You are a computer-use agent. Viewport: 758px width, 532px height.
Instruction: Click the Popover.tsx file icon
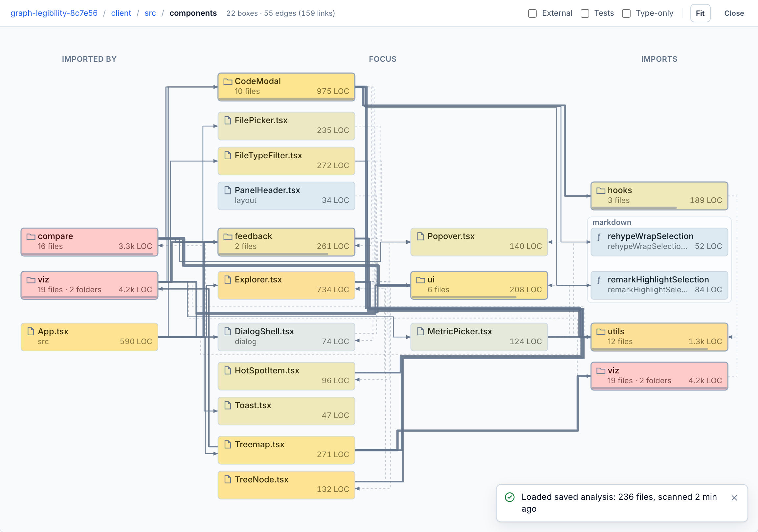click(x=420, y=237)
